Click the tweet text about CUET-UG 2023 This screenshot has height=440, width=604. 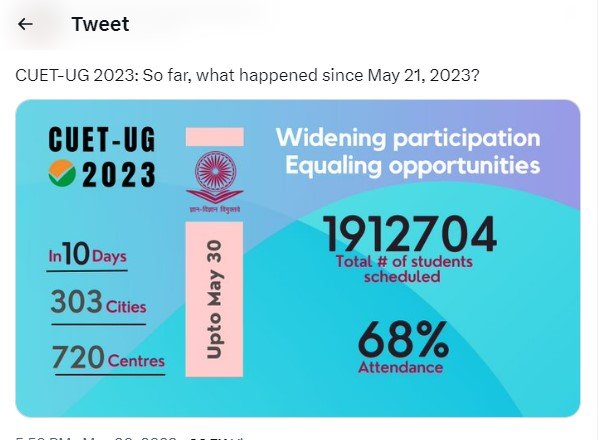[247, 77]
